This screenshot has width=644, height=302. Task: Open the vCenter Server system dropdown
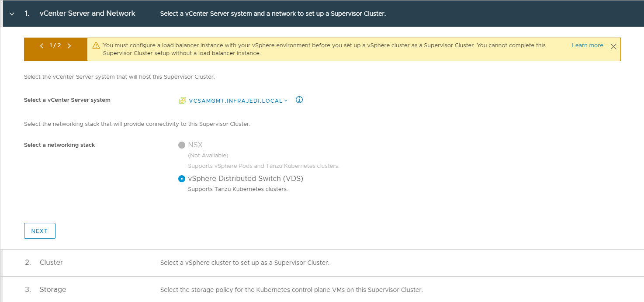click(x=286, y=100)
